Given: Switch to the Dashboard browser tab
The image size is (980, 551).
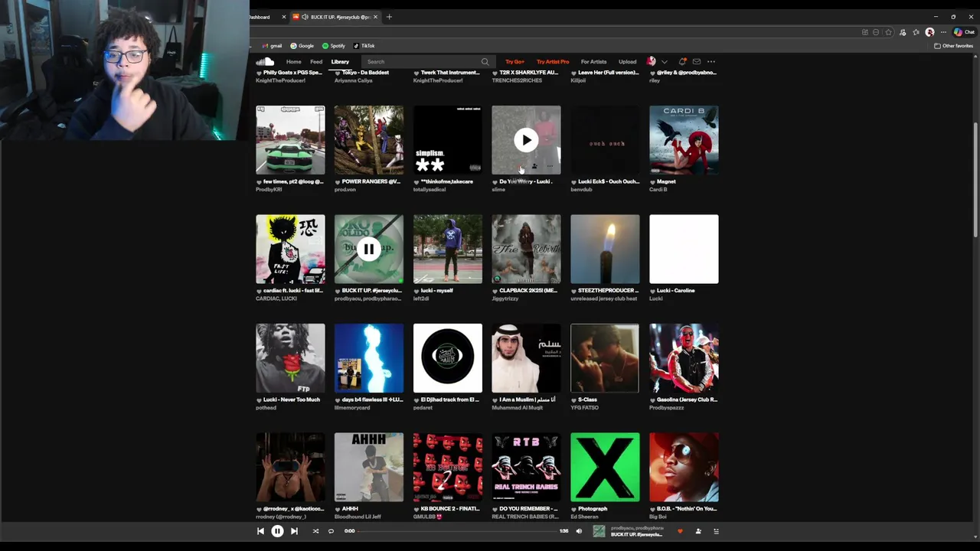Looking at the screenshot, I should pyautogui.click(x=260, y=17).
